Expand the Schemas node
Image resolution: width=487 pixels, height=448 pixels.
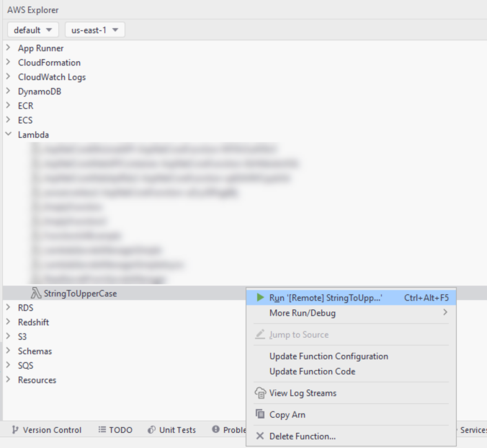pyautogui.click(x=9, y=351)
